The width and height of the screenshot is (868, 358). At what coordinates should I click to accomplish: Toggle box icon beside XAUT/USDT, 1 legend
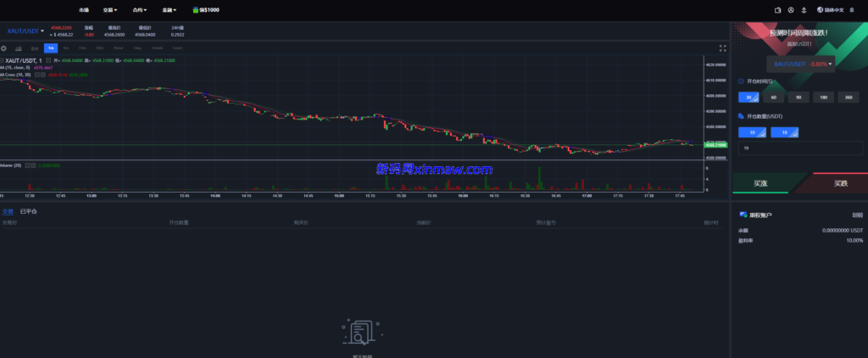click(48, 60)
